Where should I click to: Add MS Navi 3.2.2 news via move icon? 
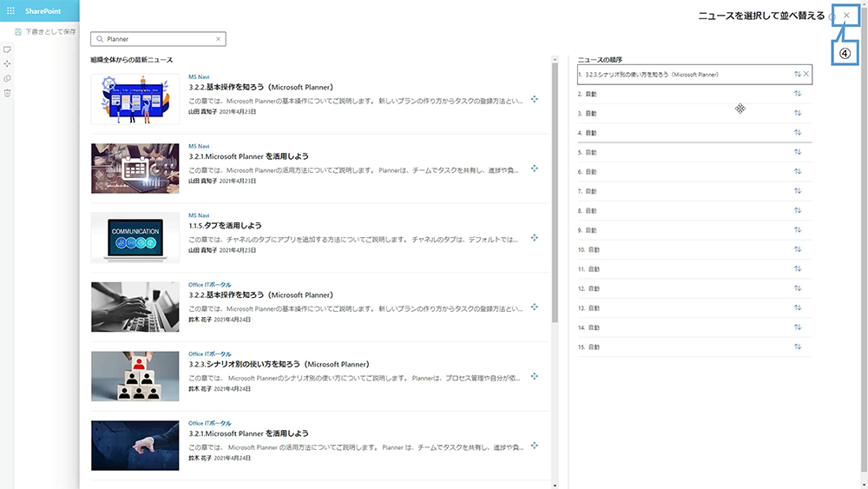[x=534, y=99]
